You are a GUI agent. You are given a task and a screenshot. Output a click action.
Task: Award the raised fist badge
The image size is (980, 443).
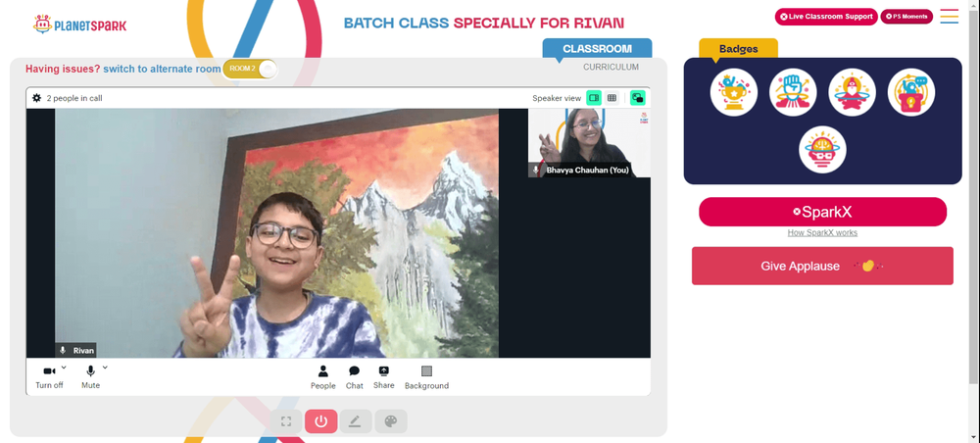click(793, 92)
